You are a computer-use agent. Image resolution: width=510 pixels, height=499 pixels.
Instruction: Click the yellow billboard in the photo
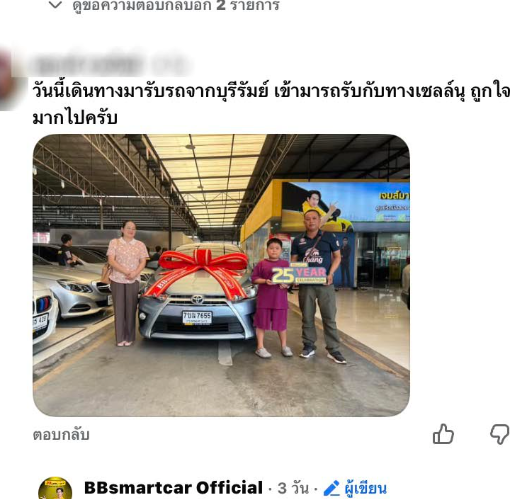point(345,207)
